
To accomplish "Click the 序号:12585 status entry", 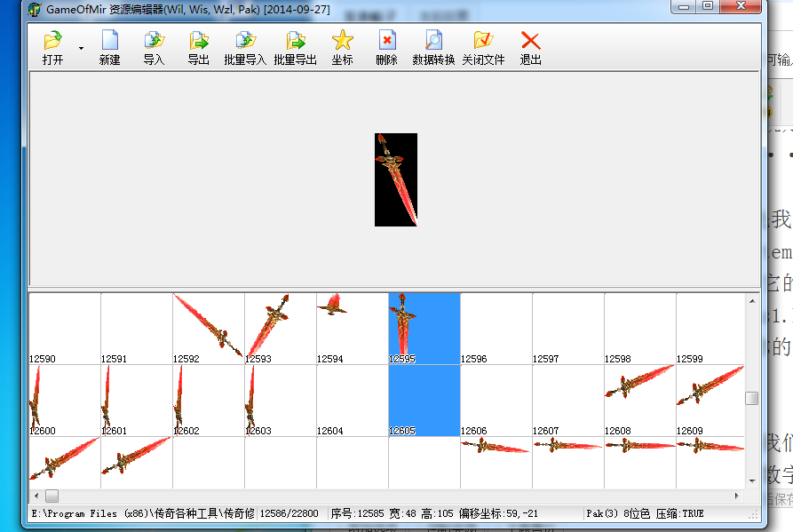I will [x=358, y=514].
